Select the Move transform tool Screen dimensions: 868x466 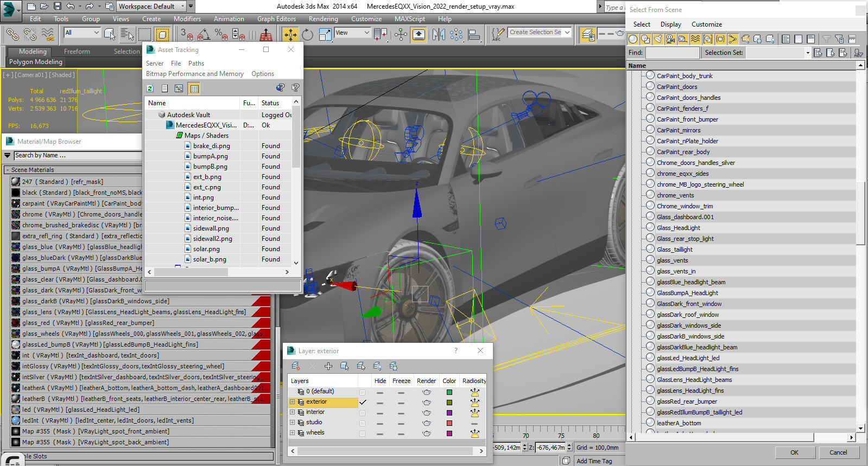pos(290,35)
